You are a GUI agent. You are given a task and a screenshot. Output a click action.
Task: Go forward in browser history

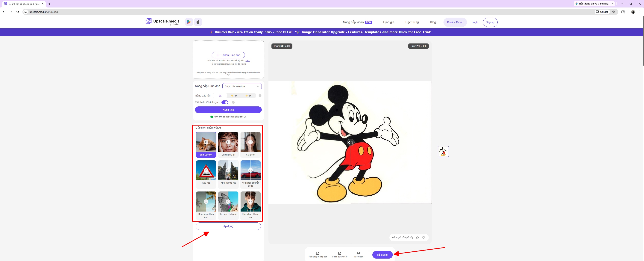click(x=11, y=12)
